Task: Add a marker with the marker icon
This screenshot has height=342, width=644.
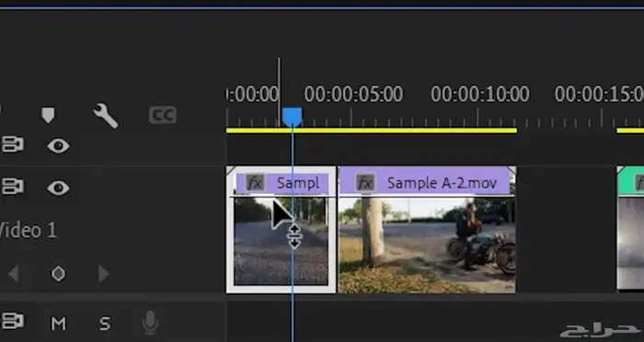Action: [48, 115]
